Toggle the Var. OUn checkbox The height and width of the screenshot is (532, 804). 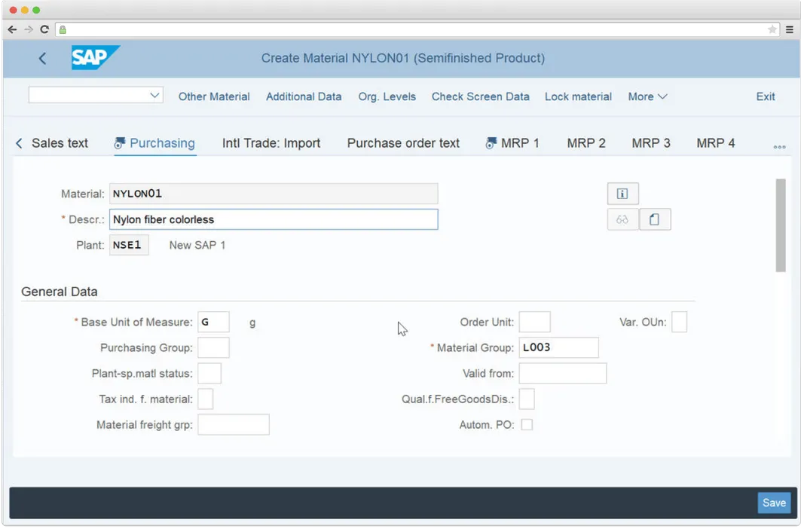point(679,322)
